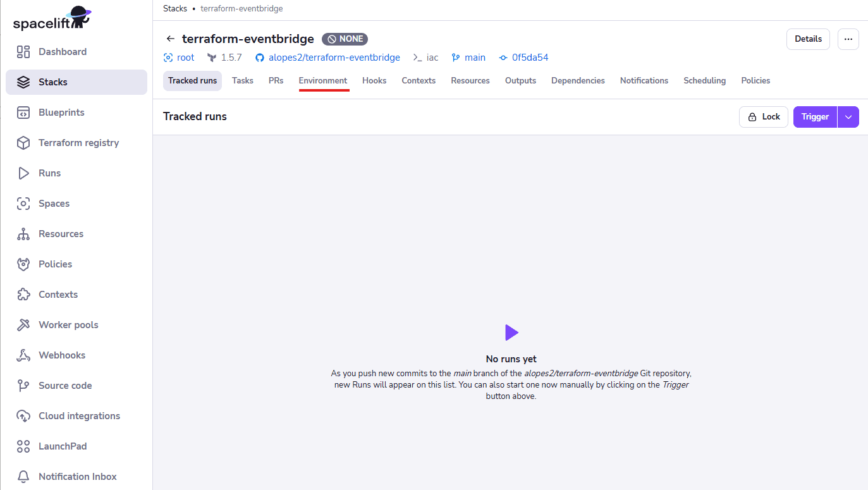Click the branch icon beside main
Screen dimensions: 868x490
click(x=456, y=58)
